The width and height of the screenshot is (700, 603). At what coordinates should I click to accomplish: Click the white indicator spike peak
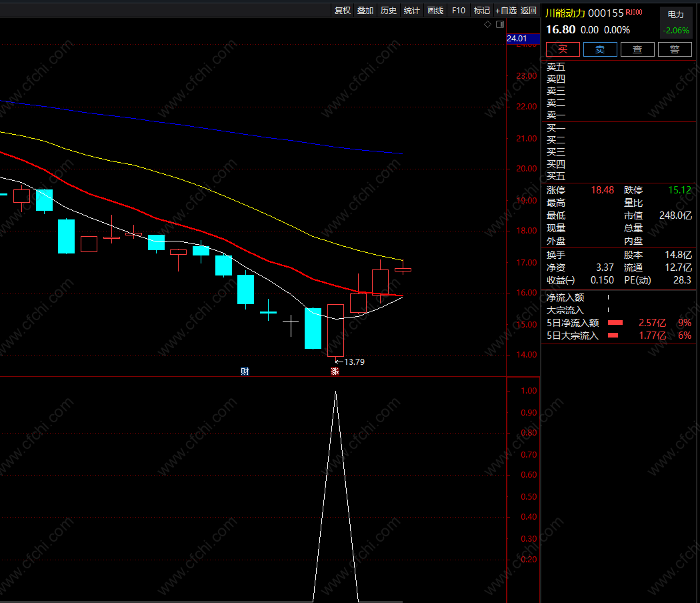(336, 392)
